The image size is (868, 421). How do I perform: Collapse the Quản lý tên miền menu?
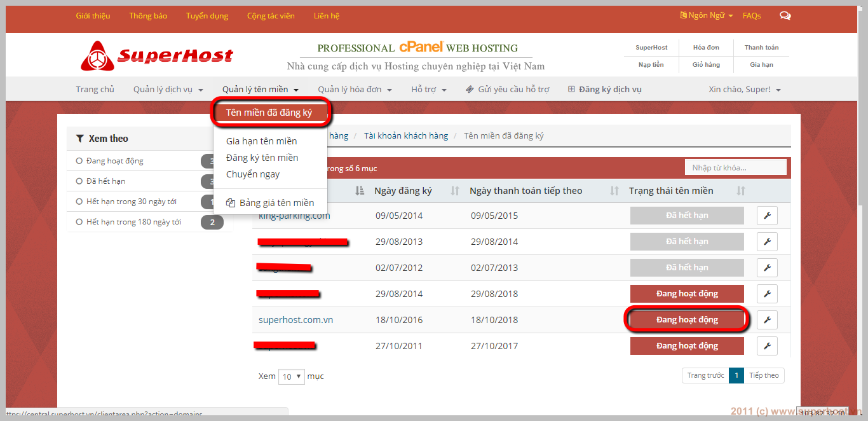pyautogui.click(x=261, y=90)
